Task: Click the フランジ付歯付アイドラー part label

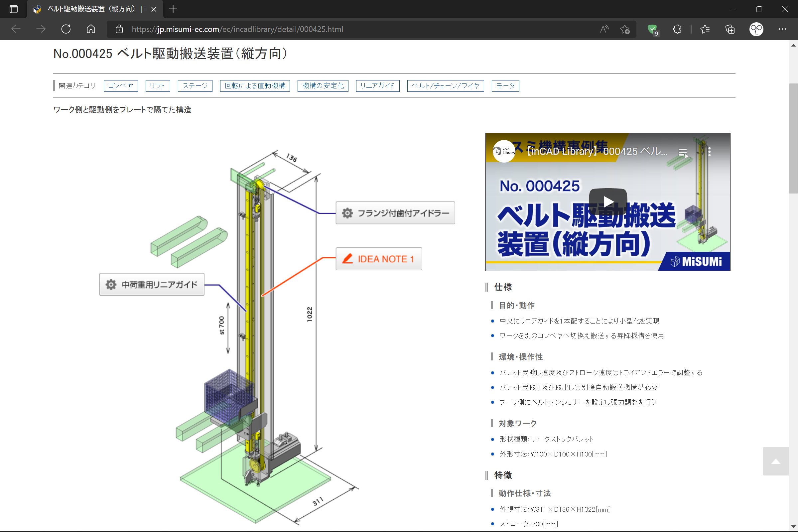Action: pos(395,213)
